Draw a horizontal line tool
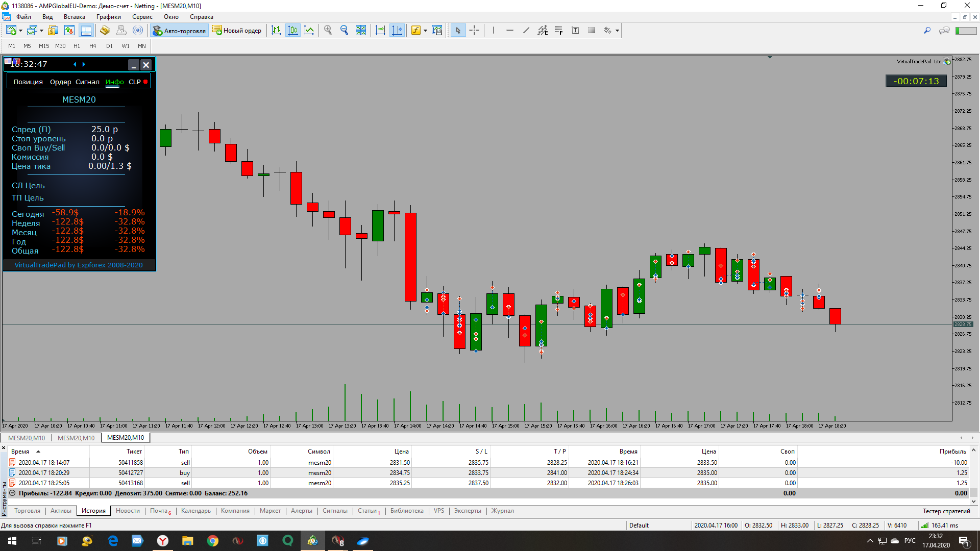The height and width of the screenshot is (551, 980). [x=510, y=31]
